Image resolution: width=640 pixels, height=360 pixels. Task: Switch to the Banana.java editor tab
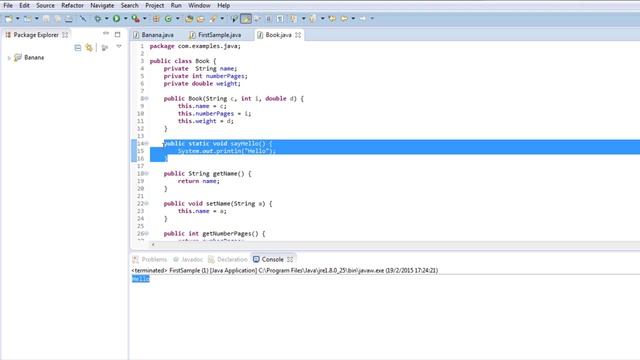(153, 35)
